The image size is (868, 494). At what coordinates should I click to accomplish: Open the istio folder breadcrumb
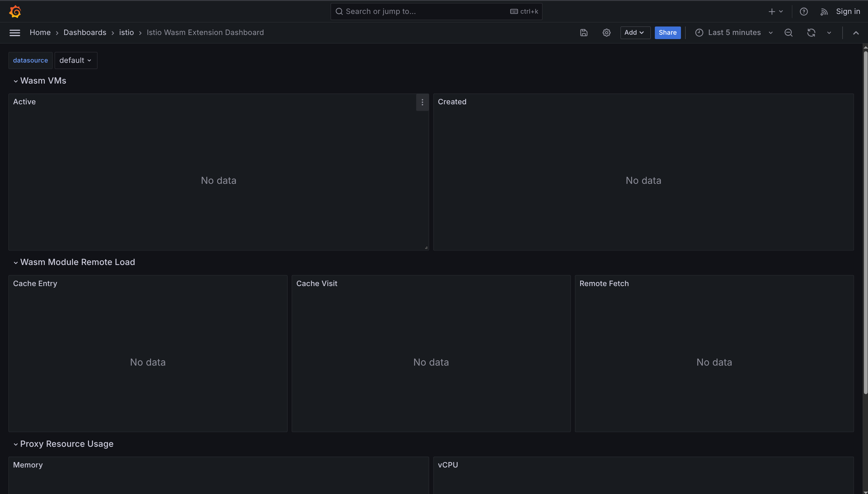[126, 32]
